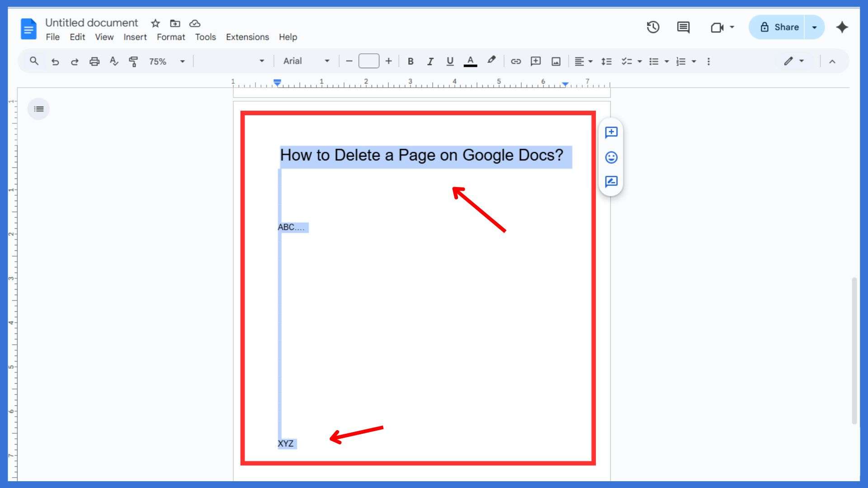Insert a numbered list

681,61
